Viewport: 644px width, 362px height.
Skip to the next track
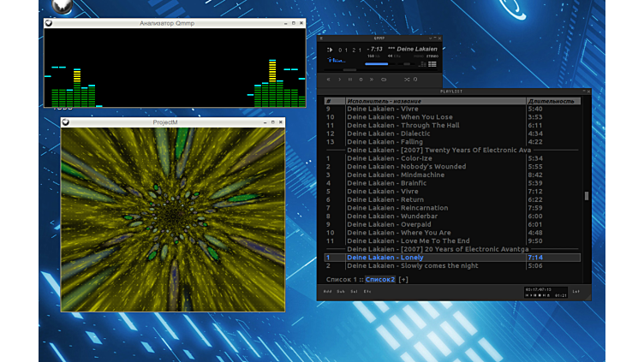point(372,80)
